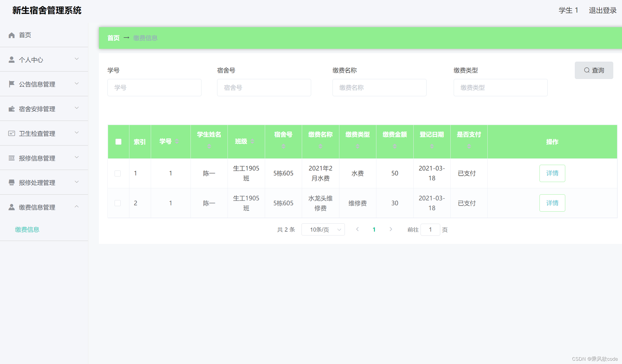Screen dimensions: 622x364
Task: Select the 报修信息管理 list icon
Action: pyautogui.click(x=12, y=158)
